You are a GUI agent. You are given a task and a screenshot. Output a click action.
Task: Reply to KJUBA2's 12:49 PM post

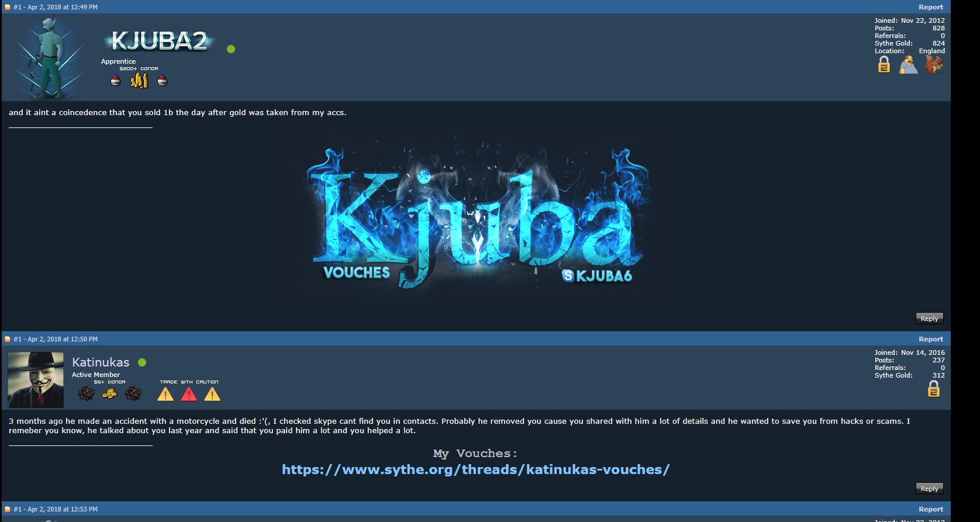coord(929,319)
